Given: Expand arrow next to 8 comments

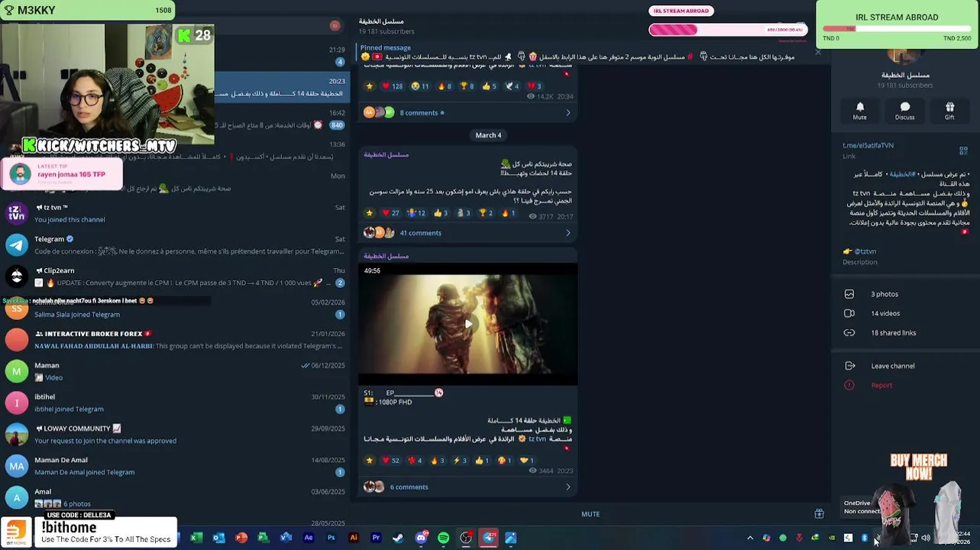Looking at the screenshot, I should pyautogui.click(x=568, y=113).
